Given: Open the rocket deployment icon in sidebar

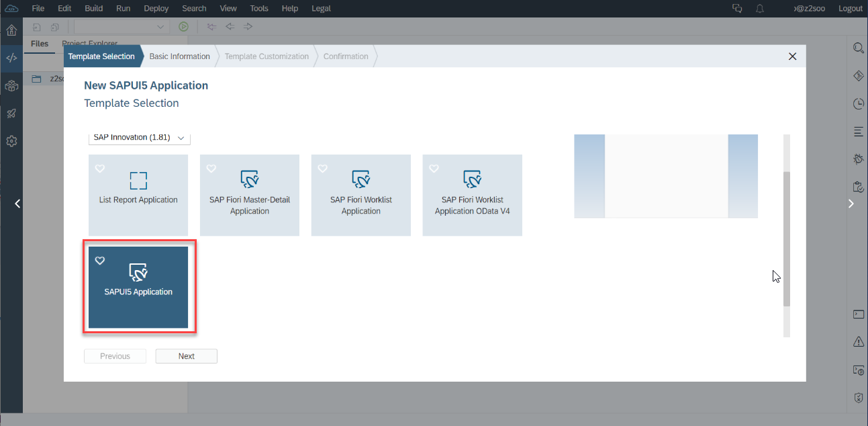Looking at the screenshot, I should tap(11, 114).
